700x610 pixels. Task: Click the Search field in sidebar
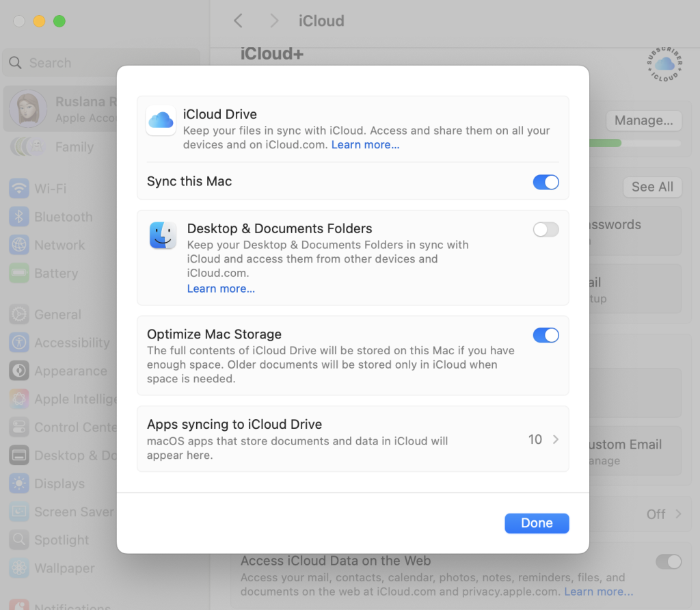pyautogui.click(x=101, y=62)
